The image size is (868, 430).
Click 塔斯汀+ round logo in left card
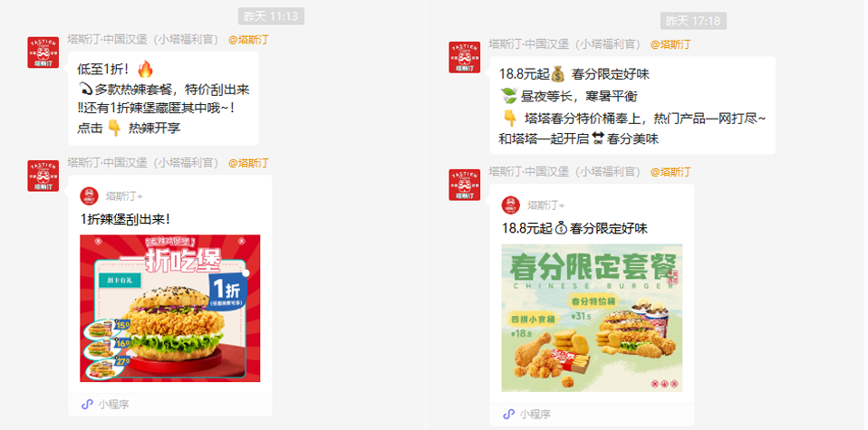89,196
